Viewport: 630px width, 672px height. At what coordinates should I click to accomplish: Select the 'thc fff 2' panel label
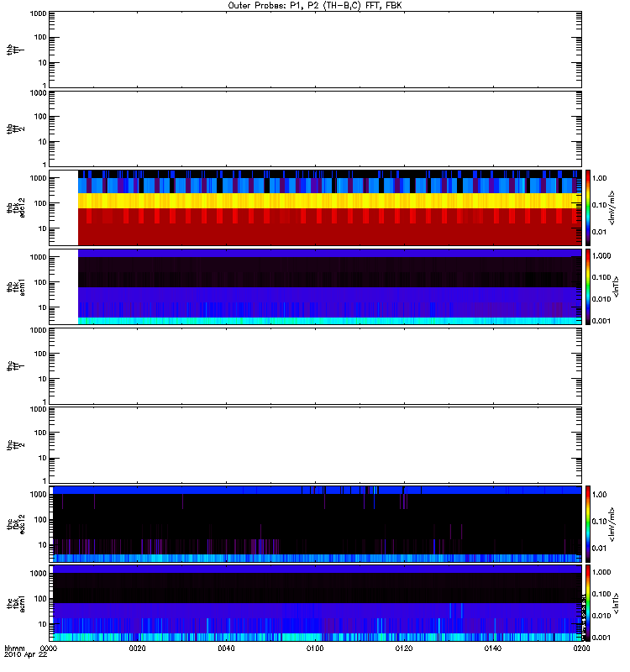coord(15,445)
